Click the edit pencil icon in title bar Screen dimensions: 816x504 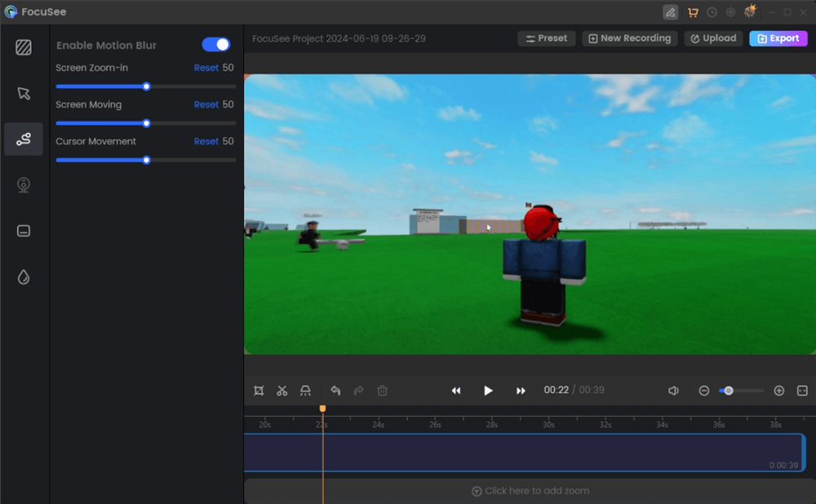tap(670, 12)
